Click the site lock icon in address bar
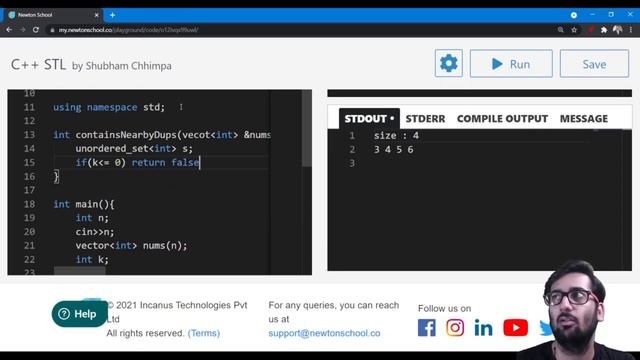Image resolution: width=640 pixels, height=360 pixels. [x=52, y=30]
